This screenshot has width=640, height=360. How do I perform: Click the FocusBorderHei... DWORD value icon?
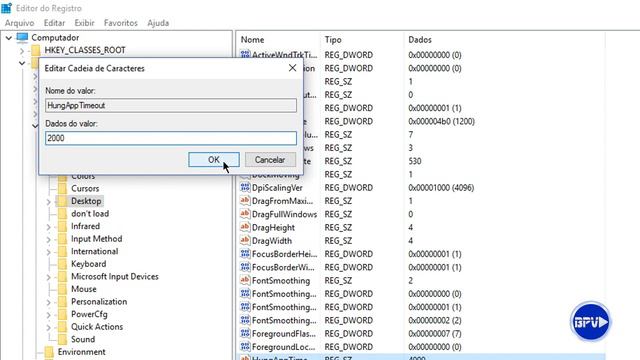tap(245, 254)
